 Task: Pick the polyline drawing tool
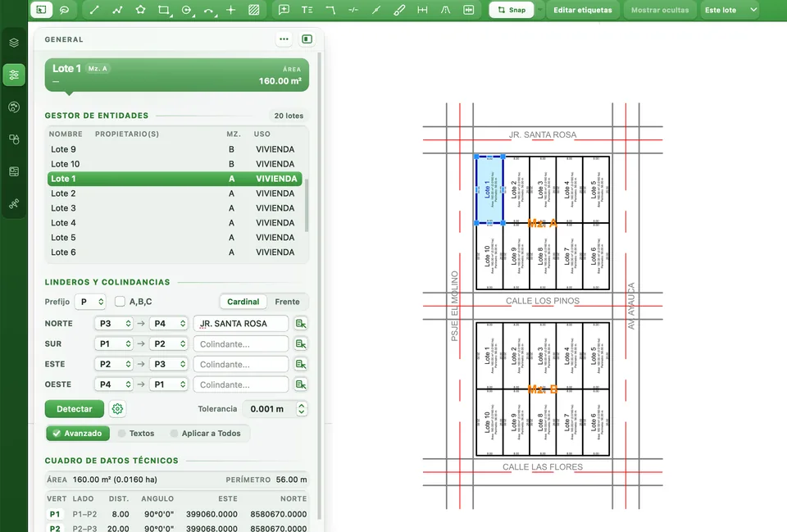tap(117, 10)
